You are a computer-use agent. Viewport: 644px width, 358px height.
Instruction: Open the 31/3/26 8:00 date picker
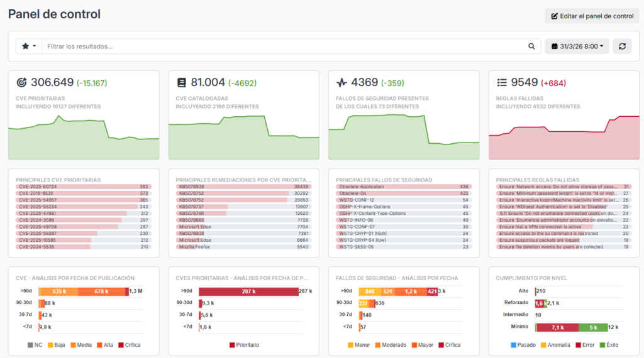(576, 46)
